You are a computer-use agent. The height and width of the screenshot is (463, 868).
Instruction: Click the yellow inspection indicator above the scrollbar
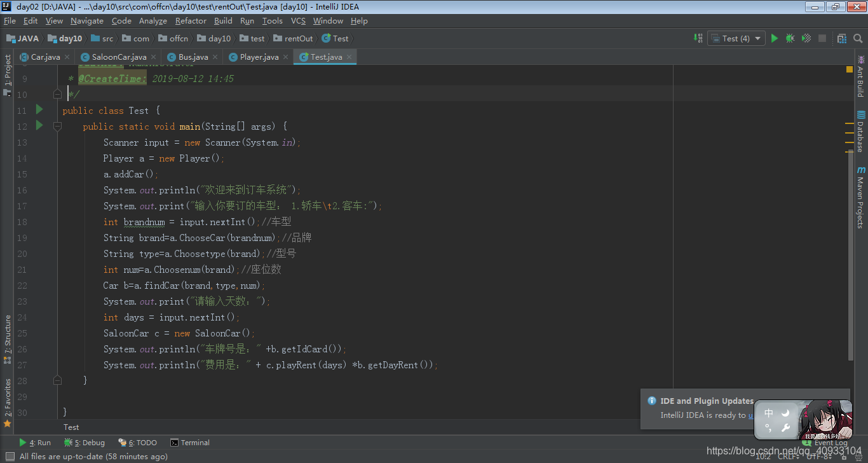coord(850,69)
